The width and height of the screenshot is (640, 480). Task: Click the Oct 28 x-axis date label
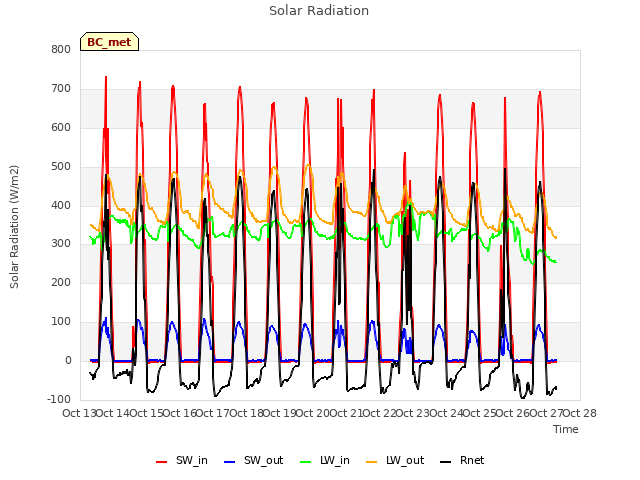click(580, 413)
